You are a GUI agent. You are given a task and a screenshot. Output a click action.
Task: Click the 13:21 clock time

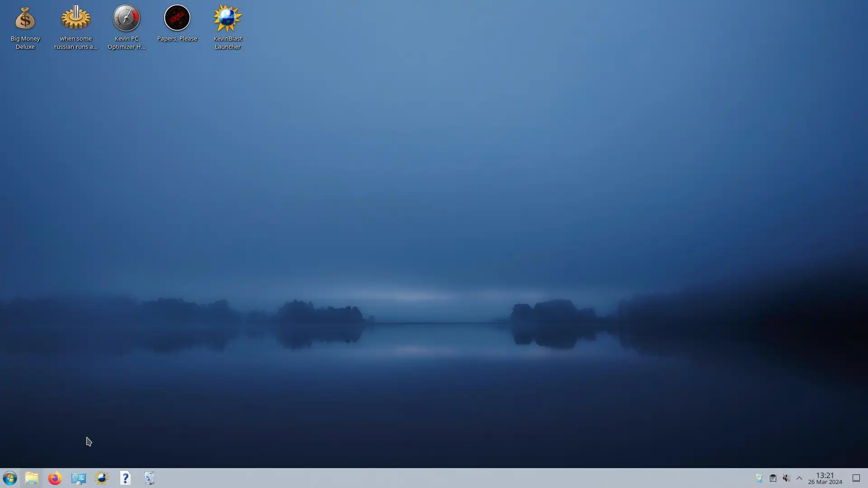(x=825, y=475)
